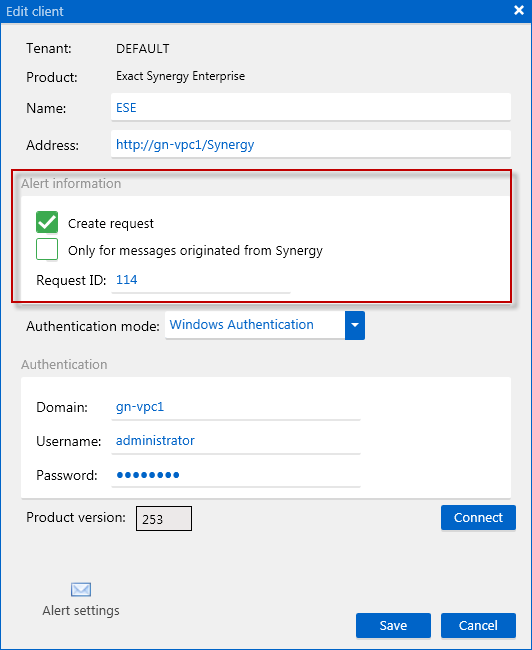Close the Edit client dialog
532x650 pixels.
(519, 10)
